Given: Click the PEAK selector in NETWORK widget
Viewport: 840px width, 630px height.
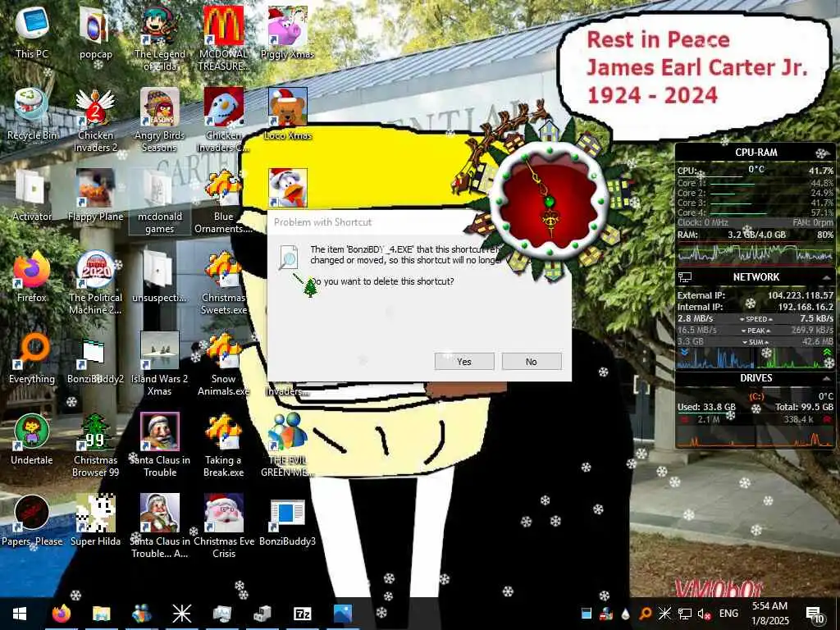Looking at the screenshot, I should (756, 331).
